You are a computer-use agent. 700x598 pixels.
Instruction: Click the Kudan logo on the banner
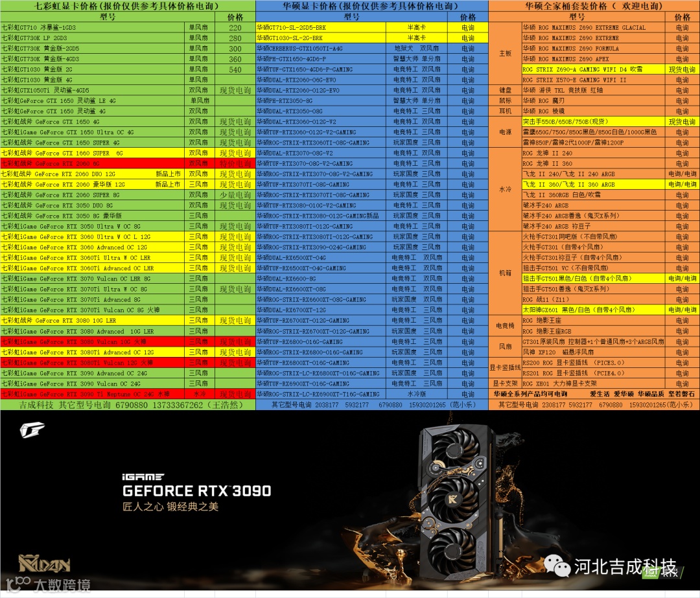[x=44, y=564]
